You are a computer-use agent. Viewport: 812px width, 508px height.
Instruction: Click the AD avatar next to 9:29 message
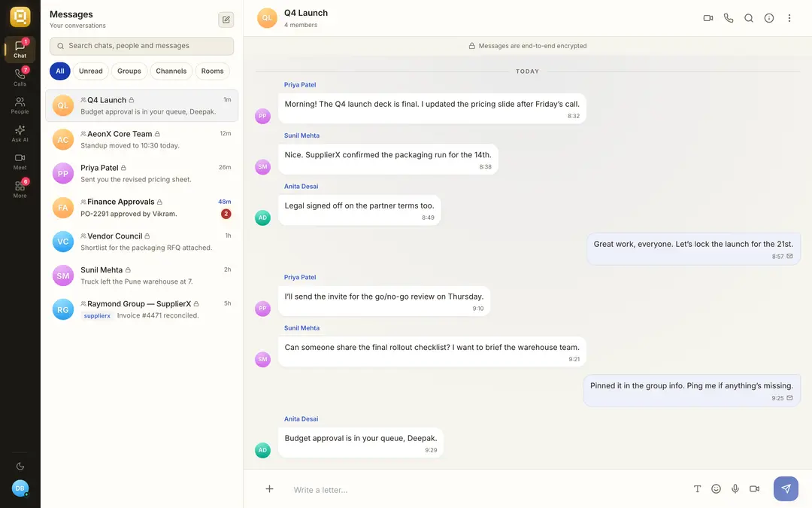tap(262, 450)
